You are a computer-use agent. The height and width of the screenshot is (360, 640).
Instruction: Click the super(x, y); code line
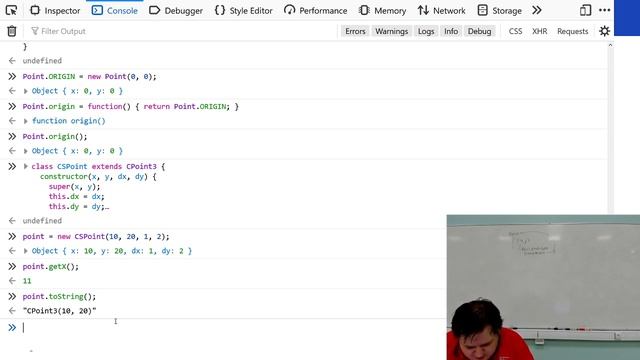coord(74,187)
